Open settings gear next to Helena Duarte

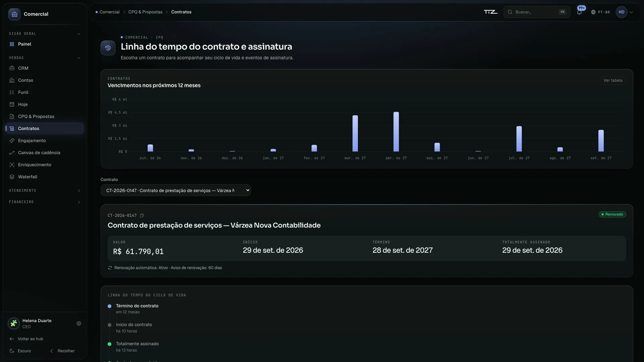coord(79,324)
